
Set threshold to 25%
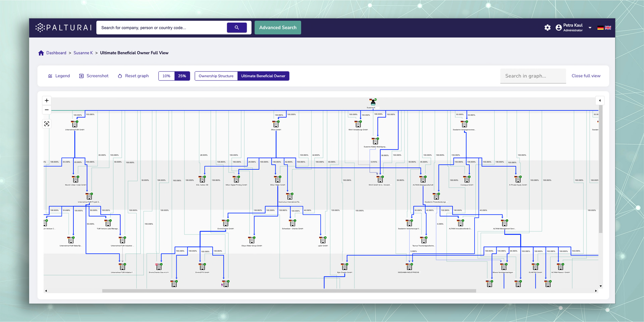182,76
